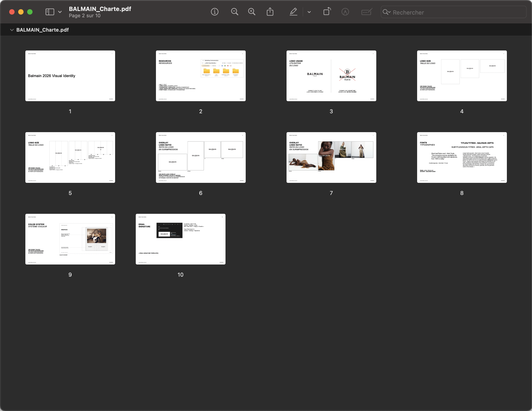This screenshot has width=532, height=411.
Task: Click the Rechercher search field
Action: pyautogui.click(x=453, y=12)
